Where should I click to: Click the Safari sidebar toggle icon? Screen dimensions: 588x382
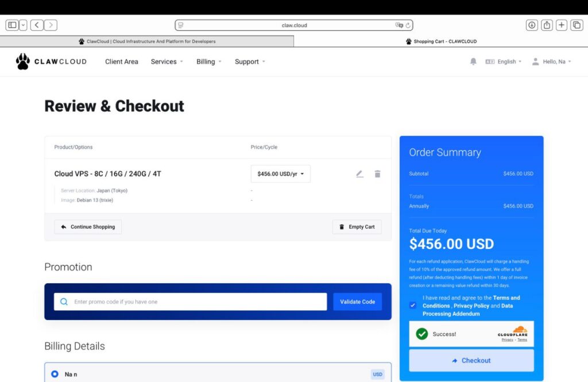click(12, 25)
